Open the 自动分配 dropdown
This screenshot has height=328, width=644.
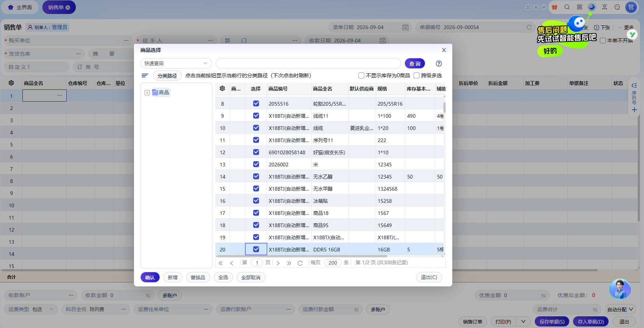pos(620,310)
